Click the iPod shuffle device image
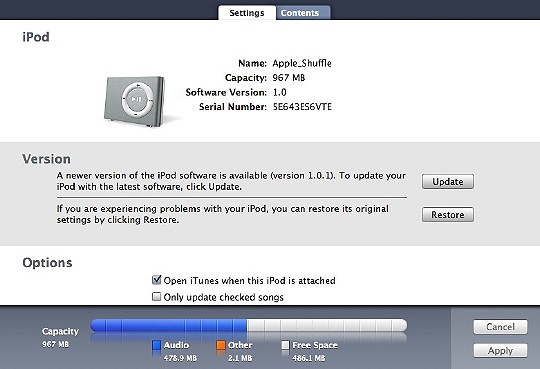Viewport: 540px width, 369px height. point(135,101)
